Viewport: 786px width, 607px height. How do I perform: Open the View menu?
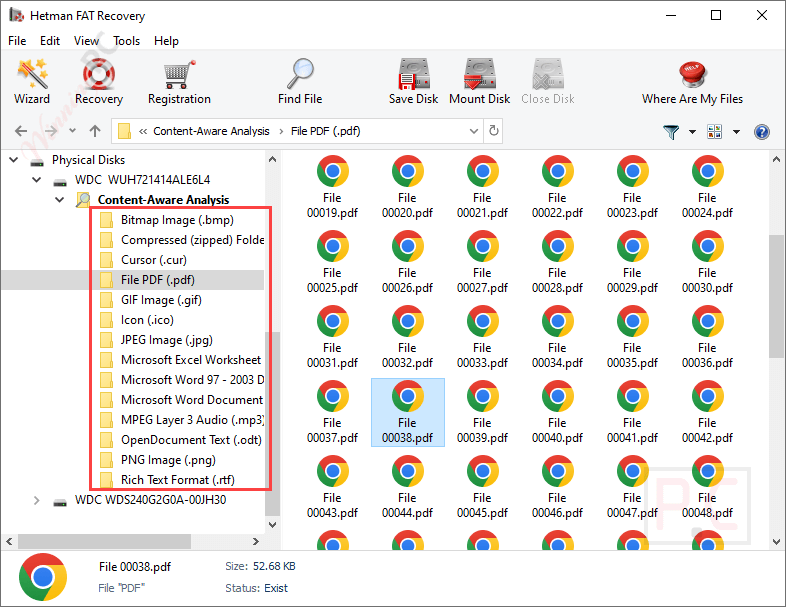point(86,41)
